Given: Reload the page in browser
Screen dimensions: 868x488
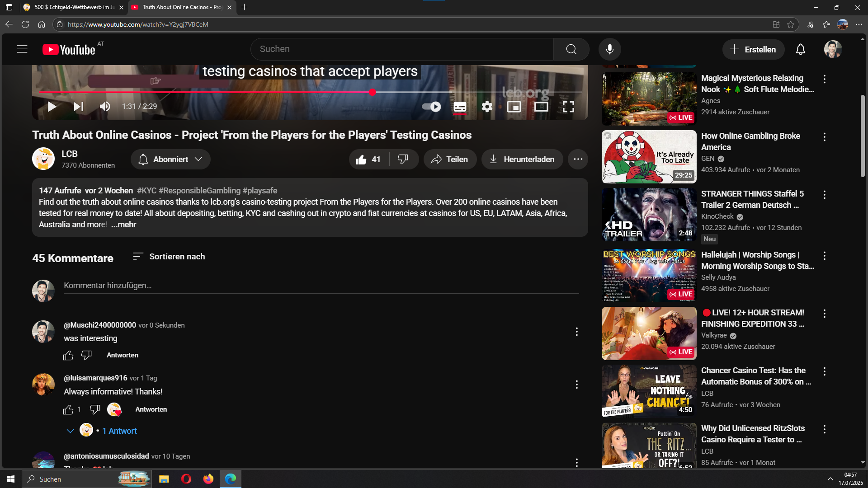Looking at the screenshot, I should (25, 24).
